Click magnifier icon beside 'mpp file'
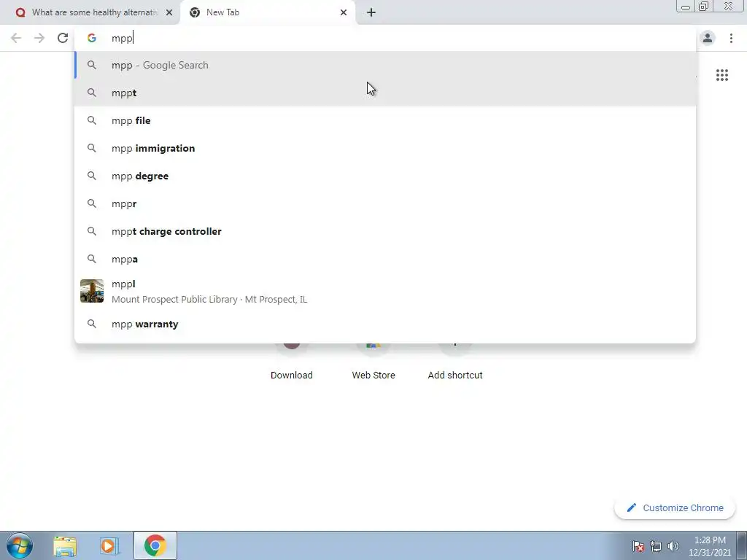The image size is (747, 560). click(x=92, y=120)
